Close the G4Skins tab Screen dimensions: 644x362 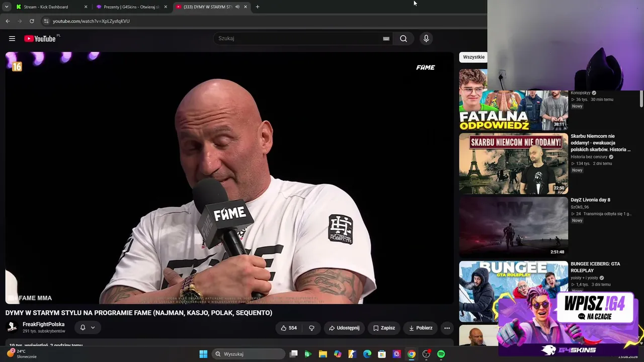point(166,7)
